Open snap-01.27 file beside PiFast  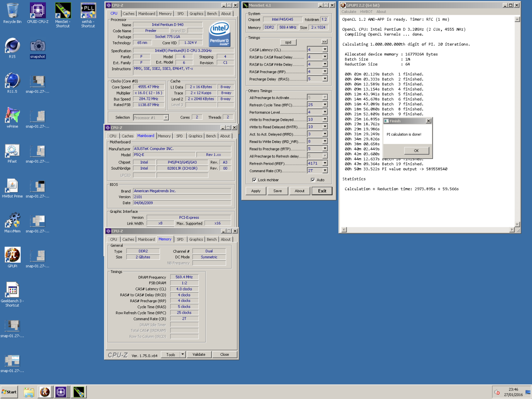point(38,153)
